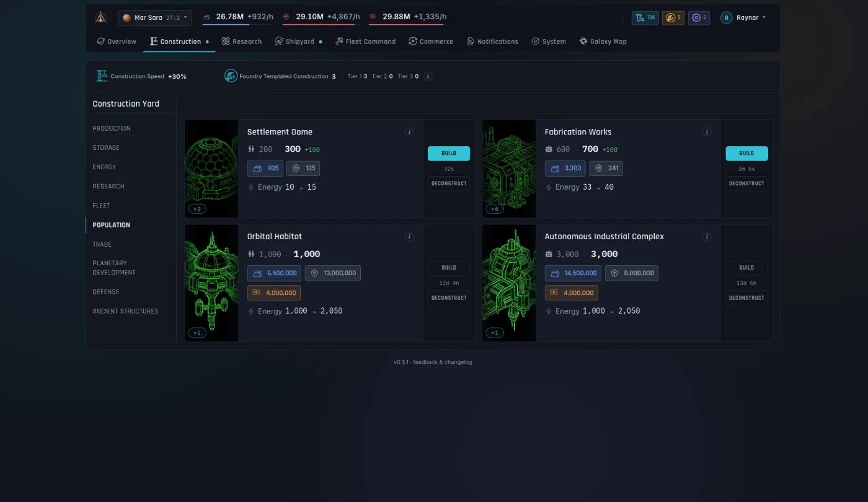
Task: Build the Settlement Dome
Action: click(449, 153)
